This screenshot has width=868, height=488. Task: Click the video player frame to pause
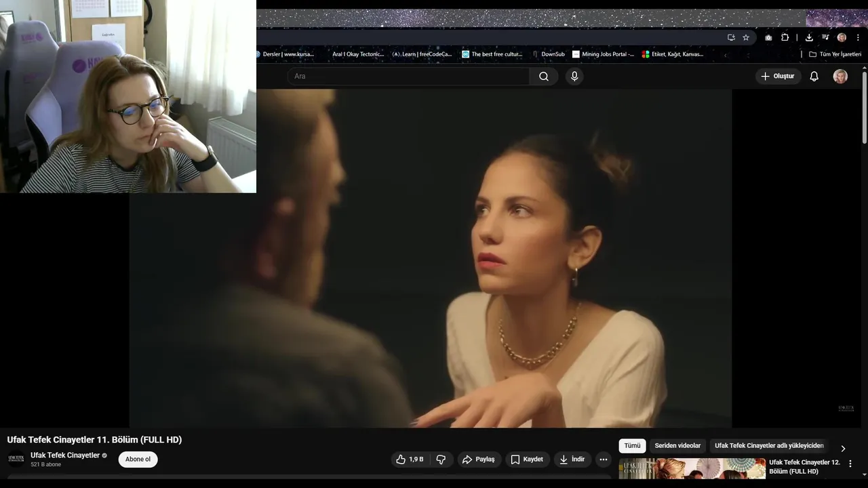(x=431, y=258)
